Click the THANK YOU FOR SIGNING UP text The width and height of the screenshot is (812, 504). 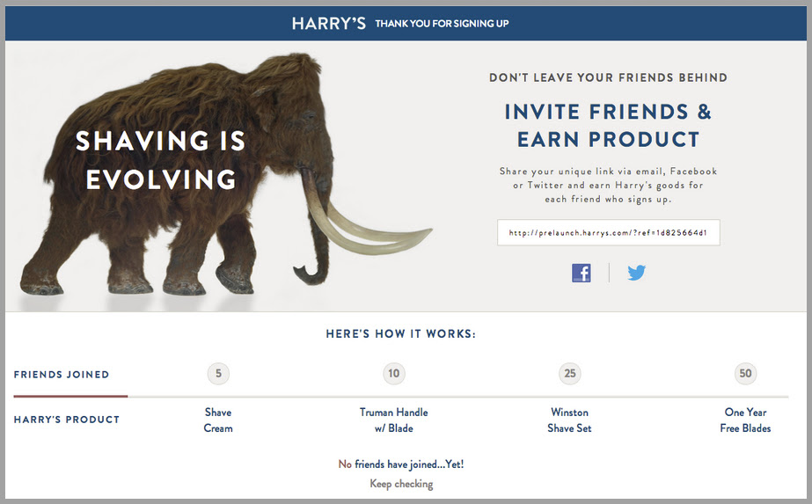[442, 24]
